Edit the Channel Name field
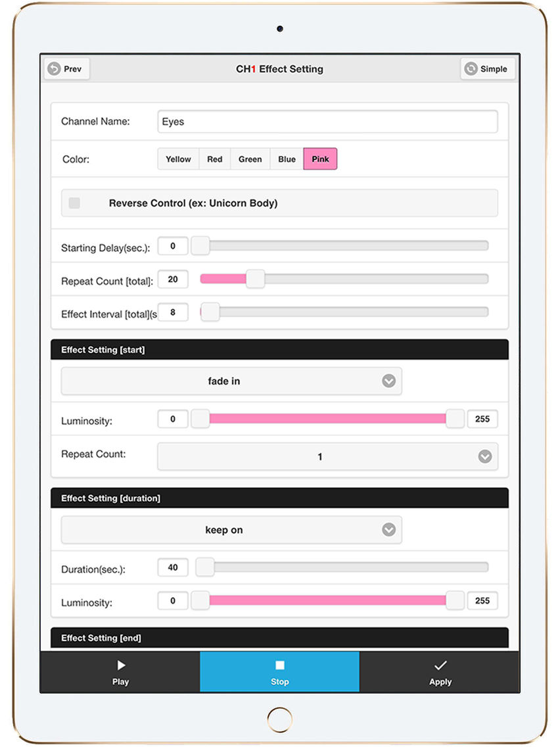 327,122
